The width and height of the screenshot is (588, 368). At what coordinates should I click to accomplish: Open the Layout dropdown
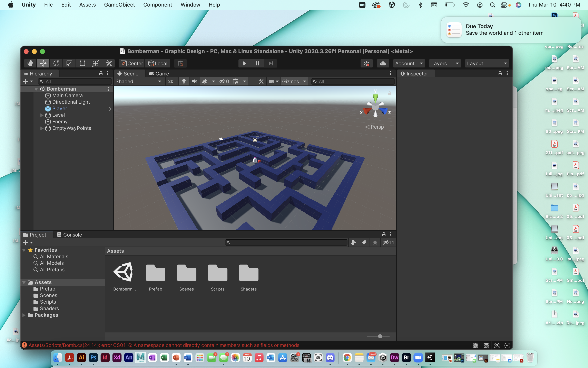pyautogui.click(x=487, y=64)
